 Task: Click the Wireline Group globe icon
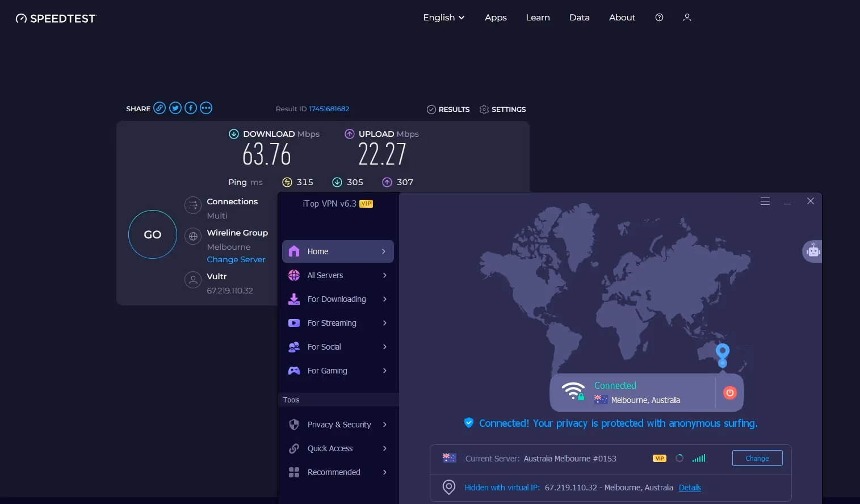pyautogui.click(x=193, y=236)
